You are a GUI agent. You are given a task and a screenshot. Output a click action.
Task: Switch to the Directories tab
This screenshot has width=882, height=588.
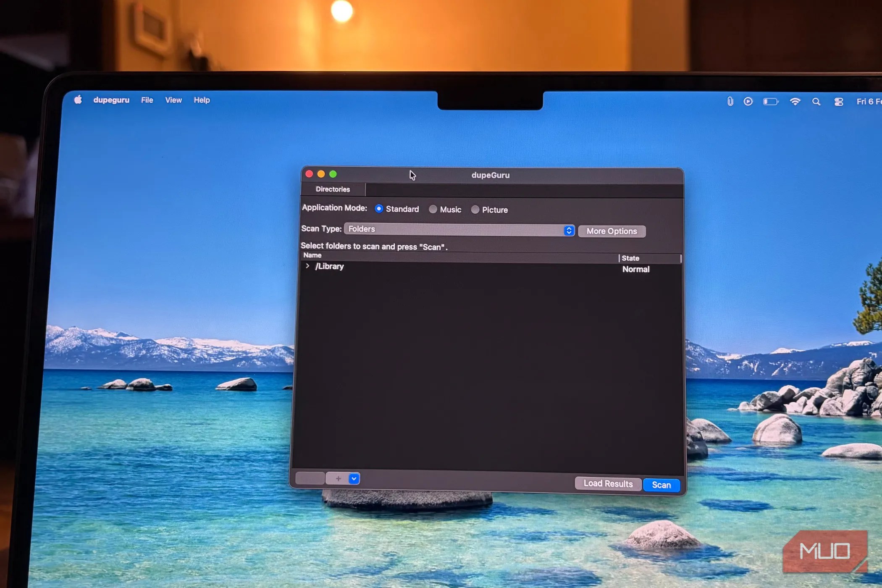point(332,189)
